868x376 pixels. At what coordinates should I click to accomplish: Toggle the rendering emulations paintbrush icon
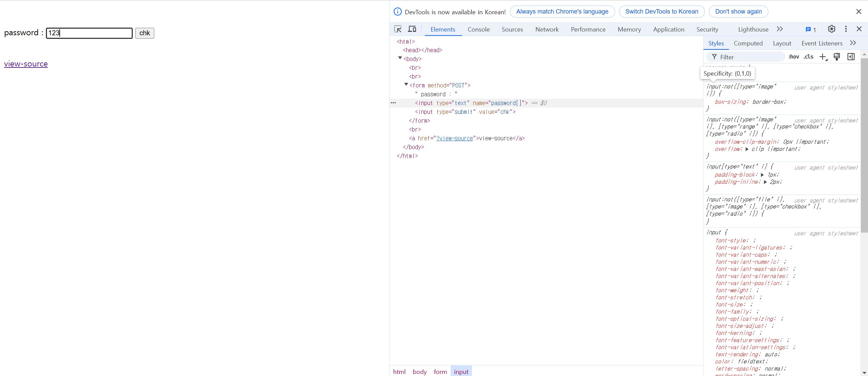(x=837, y=57)
